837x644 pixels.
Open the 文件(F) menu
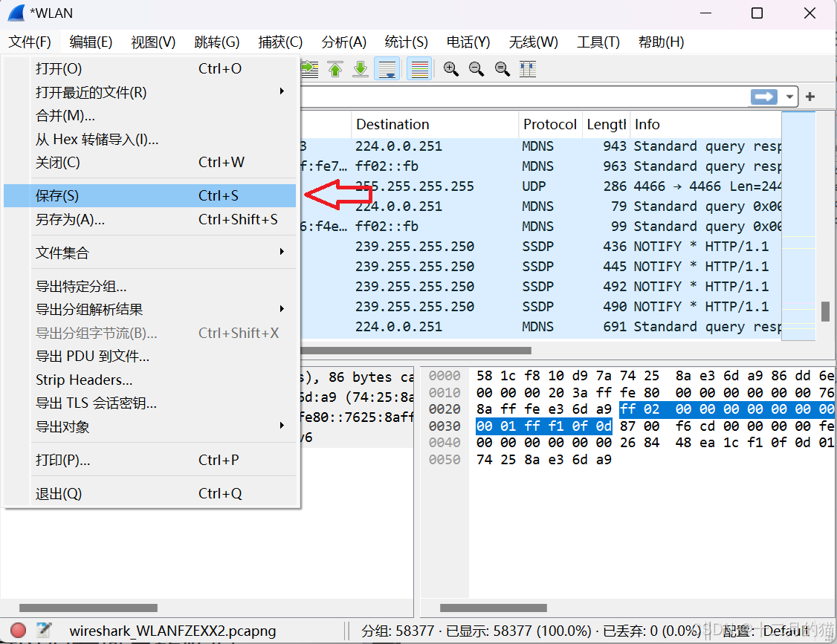(30, 42)
